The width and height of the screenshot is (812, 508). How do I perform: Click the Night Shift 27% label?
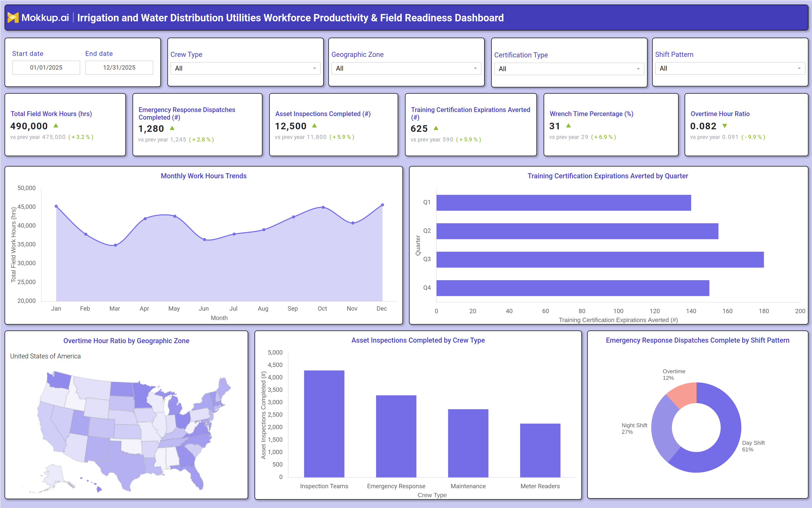pyautogui.click(x=634, y=429)
